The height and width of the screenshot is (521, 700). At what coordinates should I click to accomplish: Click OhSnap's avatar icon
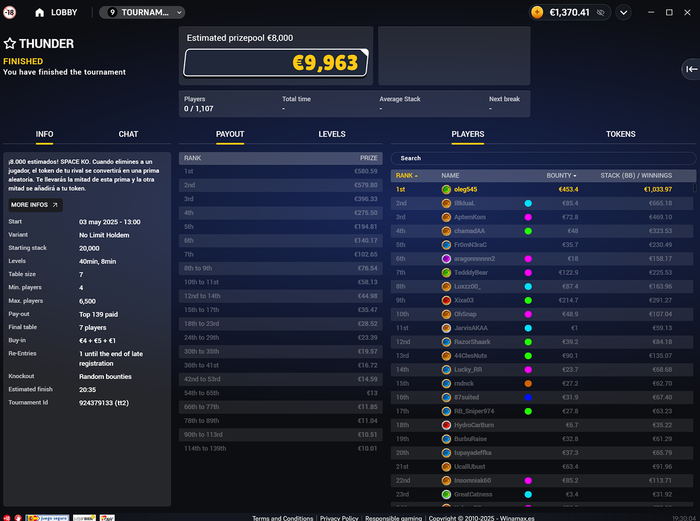coord(446,314)
